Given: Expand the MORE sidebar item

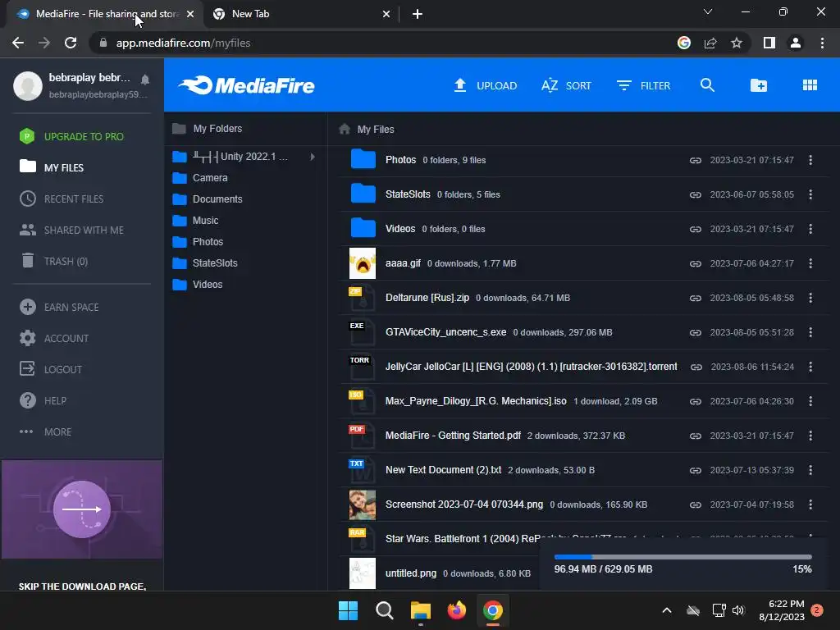Looking at the screenshot, I should tap(46, 431).
